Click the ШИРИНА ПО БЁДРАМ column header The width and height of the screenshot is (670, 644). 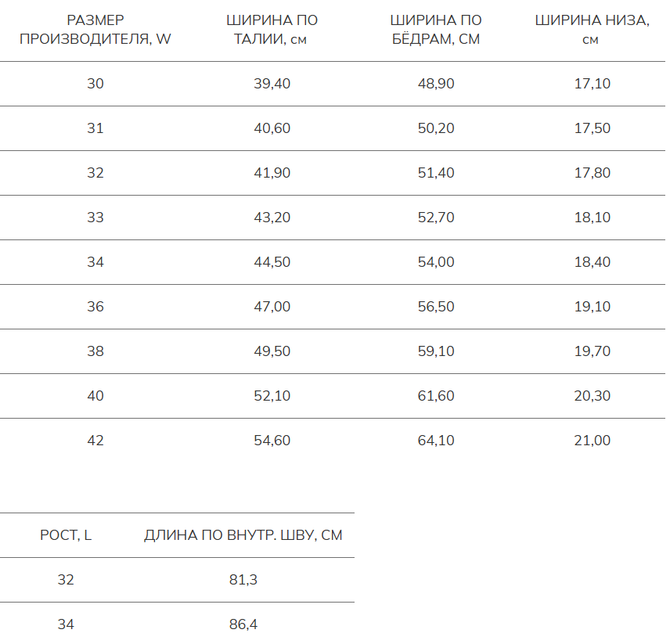tap(436, 30)
